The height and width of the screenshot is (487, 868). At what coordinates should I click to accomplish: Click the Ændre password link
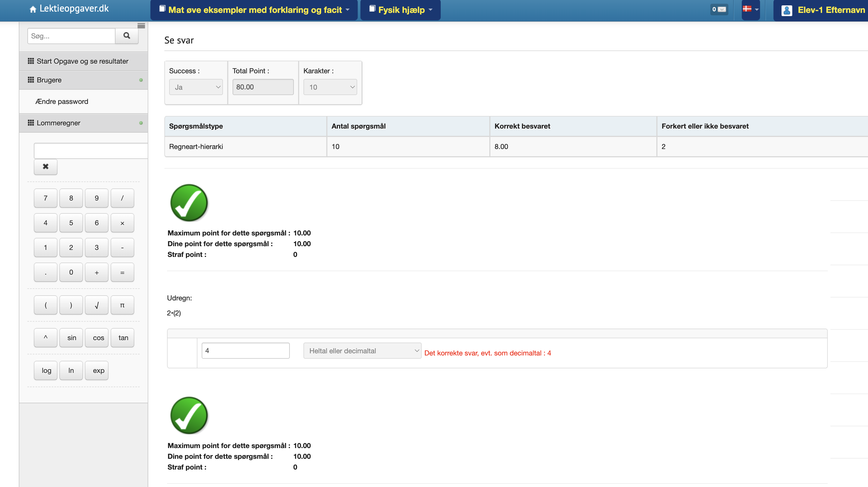(62, 102)
